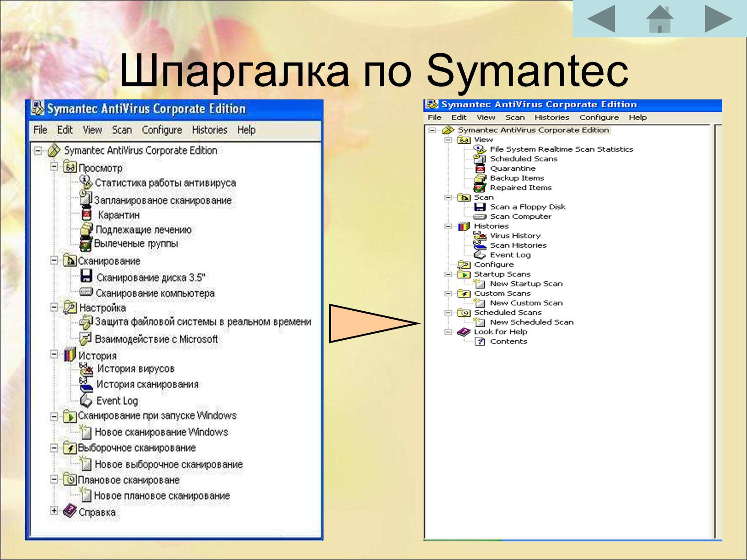Select the Configure node in English tree

tap(494, 265)
